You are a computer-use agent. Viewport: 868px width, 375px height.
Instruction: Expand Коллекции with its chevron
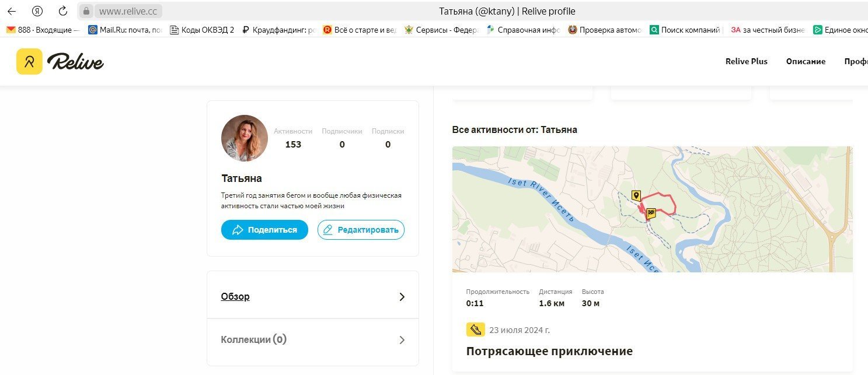[402, 340]
